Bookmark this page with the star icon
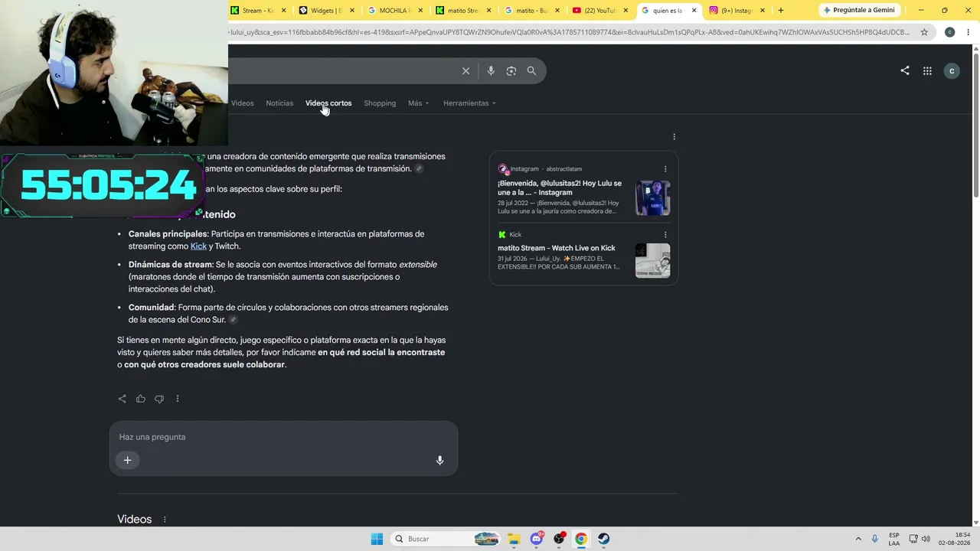This screenshot has height=551, width=980. pyautogui.click(x=924, y=32)
